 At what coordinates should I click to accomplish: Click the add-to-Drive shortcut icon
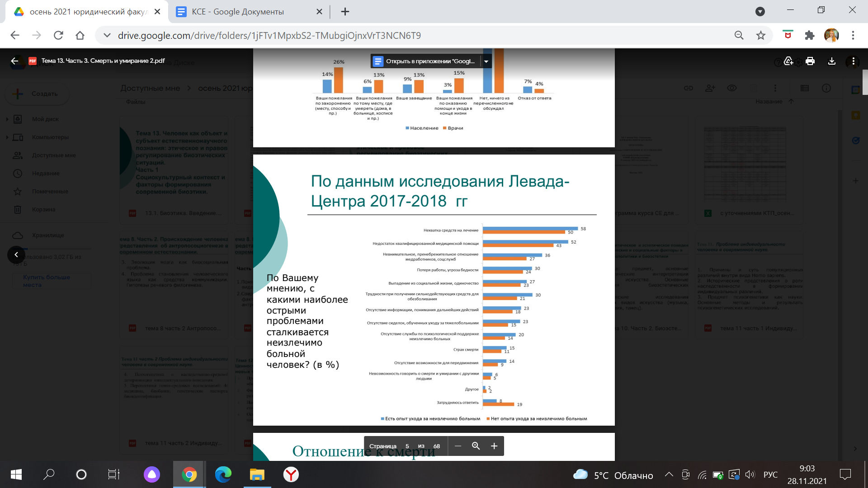point(788,61)
